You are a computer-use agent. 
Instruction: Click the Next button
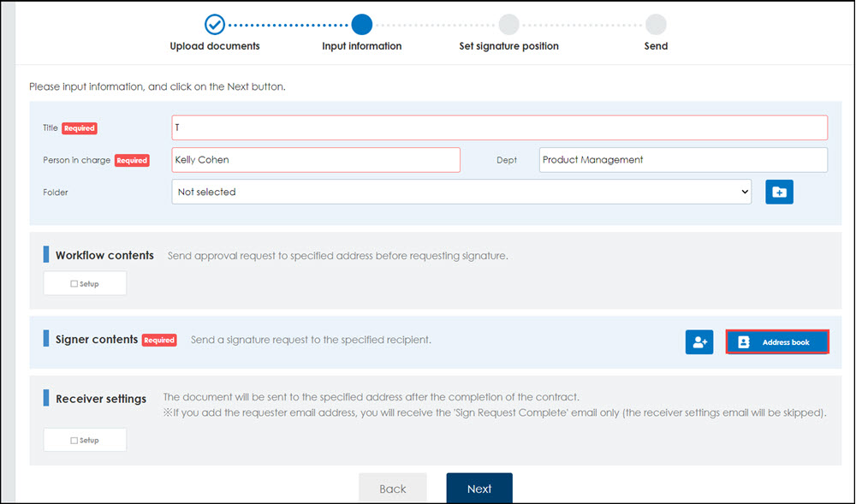(479, 489)
